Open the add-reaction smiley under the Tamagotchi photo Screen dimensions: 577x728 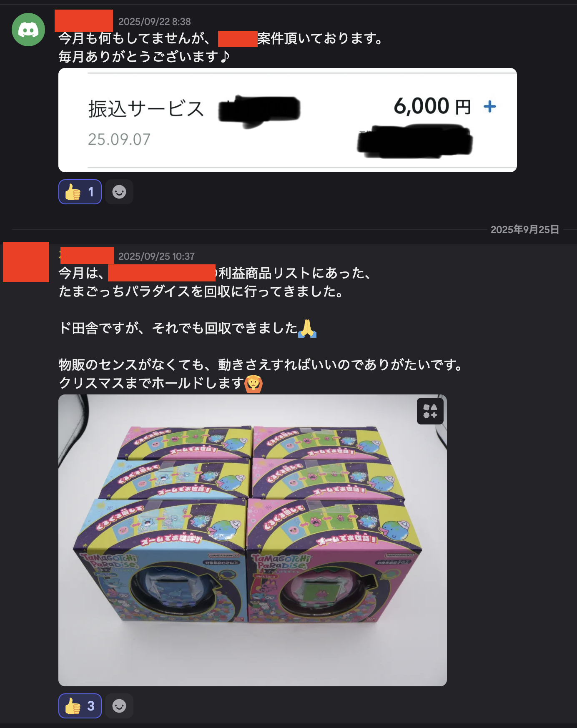119,706
